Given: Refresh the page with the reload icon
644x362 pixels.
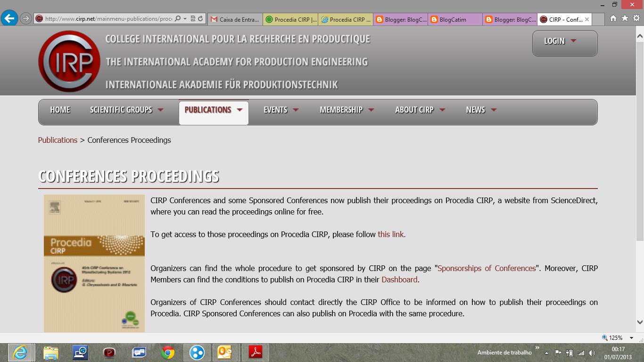Looking at the screenshot, I should (x=200, y=19).
